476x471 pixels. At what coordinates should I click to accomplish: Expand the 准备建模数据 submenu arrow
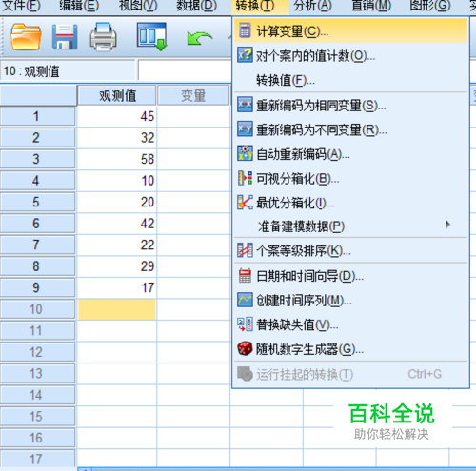[447, 225]
